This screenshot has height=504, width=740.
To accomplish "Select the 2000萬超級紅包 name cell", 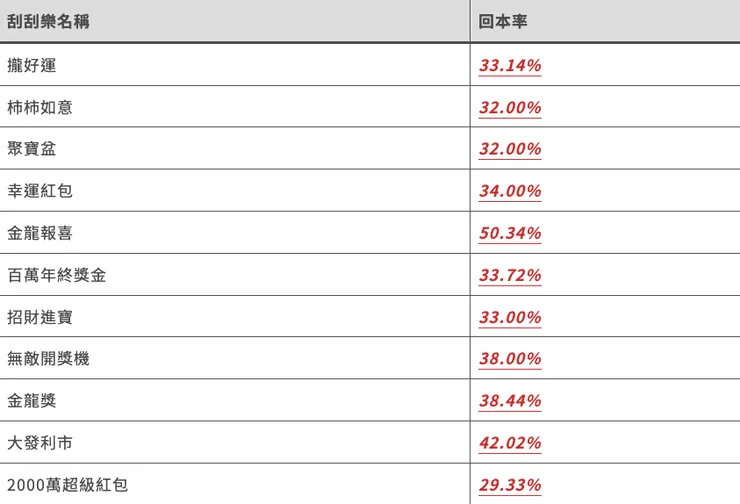I will (67, 486).
